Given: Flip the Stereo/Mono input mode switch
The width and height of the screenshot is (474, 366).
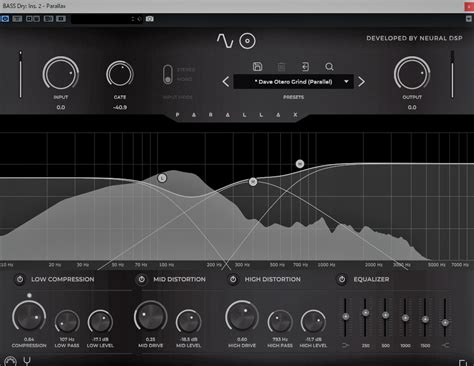Looking at the screenshot, I should [168, 74].
